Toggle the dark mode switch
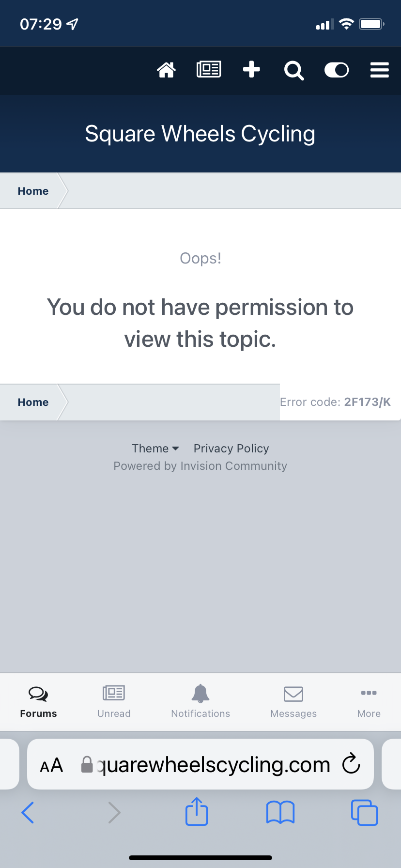Screen dimensions: 401x868 point(337,70)
